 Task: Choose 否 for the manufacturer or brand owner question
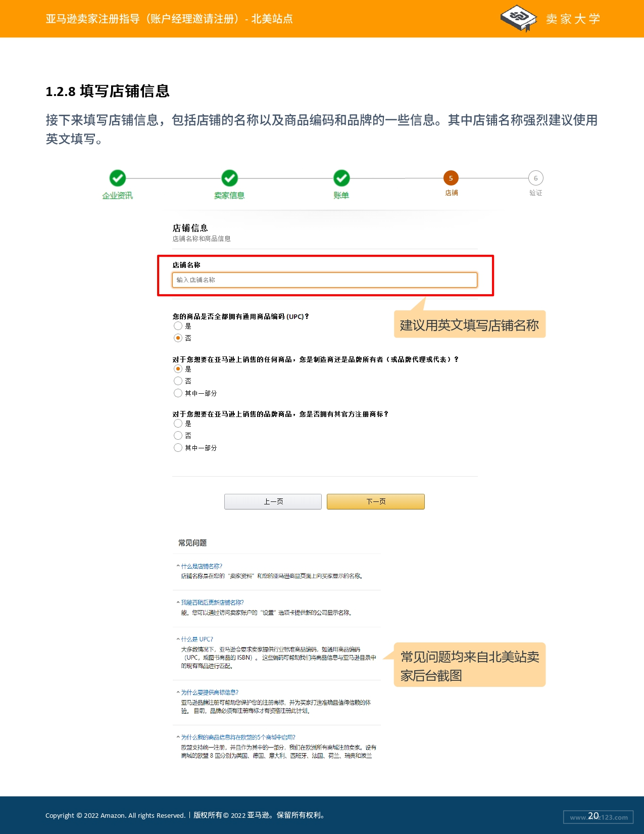coord(178,381)
